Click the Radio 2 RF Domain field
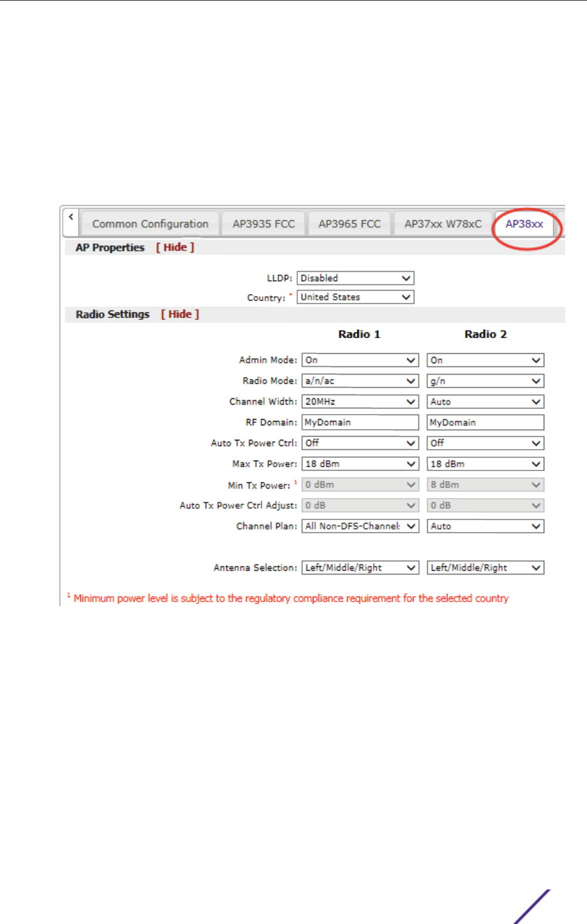The image size is (587, 924). (485, 422)
